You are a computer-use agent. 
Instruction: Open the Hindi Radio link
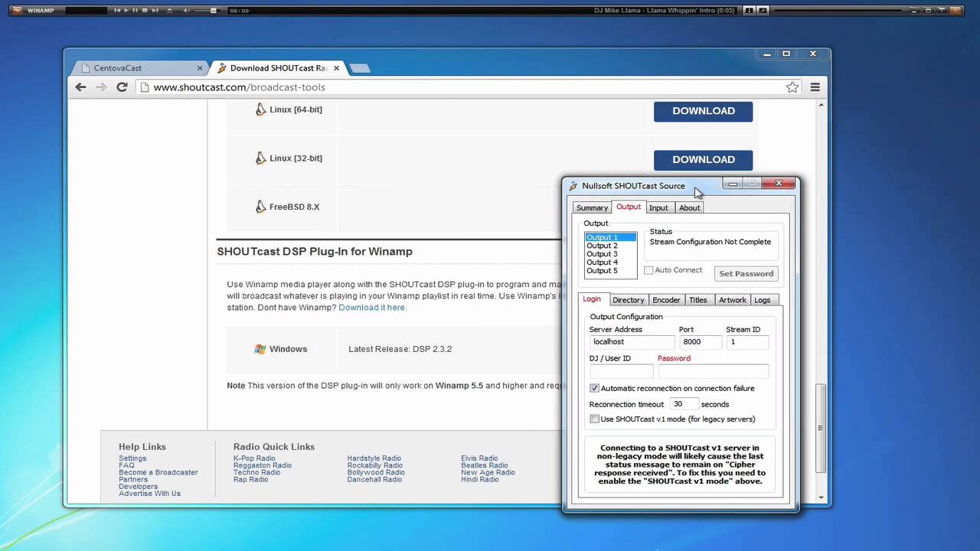pos(479,479)
